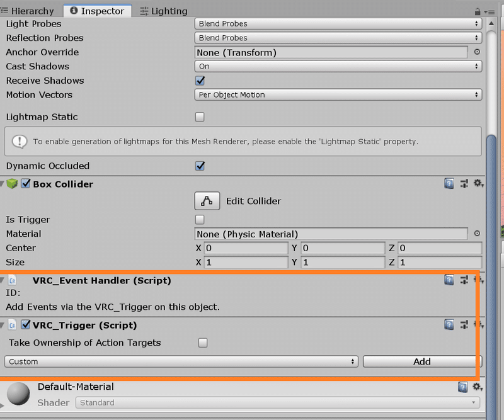Enable Lightmap Static checkbox
The height and width of the screenshot is (420, 504).
tap(200, 116)
